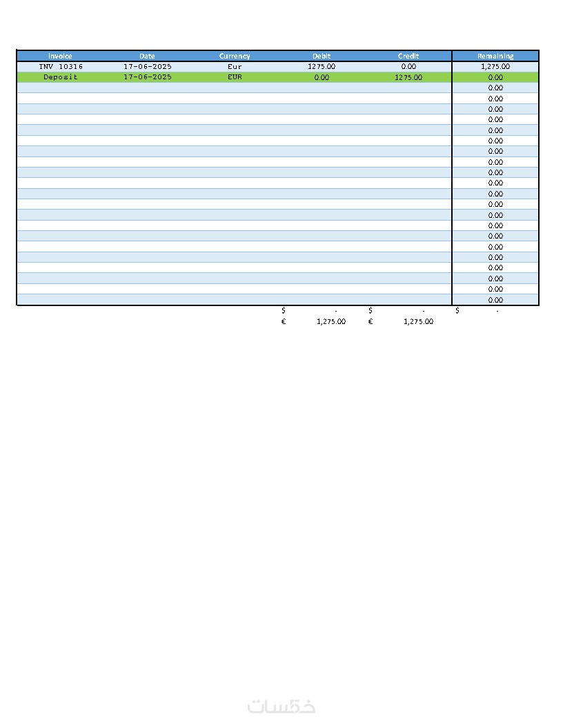Click the Eur currency cell of INV 10316
This screenshot has height=728, width=563.
pos(235,66)
